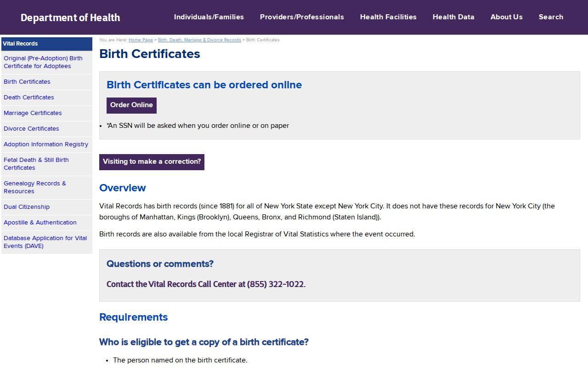Follow the Home Page breadcrumb link

click(141, 40)
